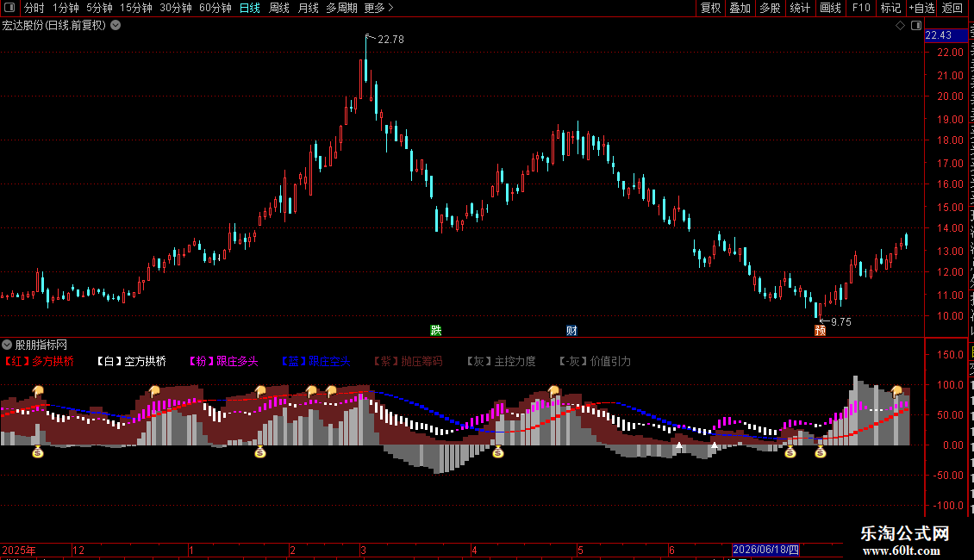This screenshot has height=560, width=974.
Task: Select the 1分钟 period
Action: click(x=66, y=8)
